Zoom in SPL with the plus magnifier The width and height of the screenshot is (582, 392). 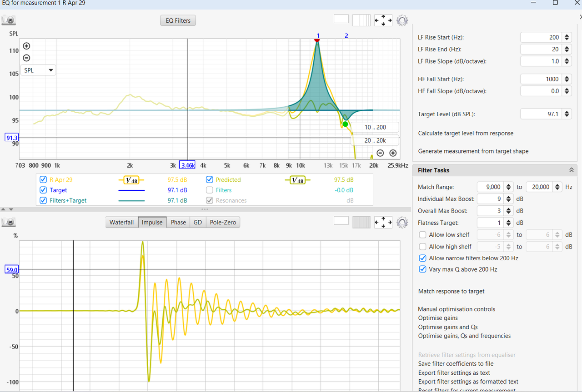point(26,46)
